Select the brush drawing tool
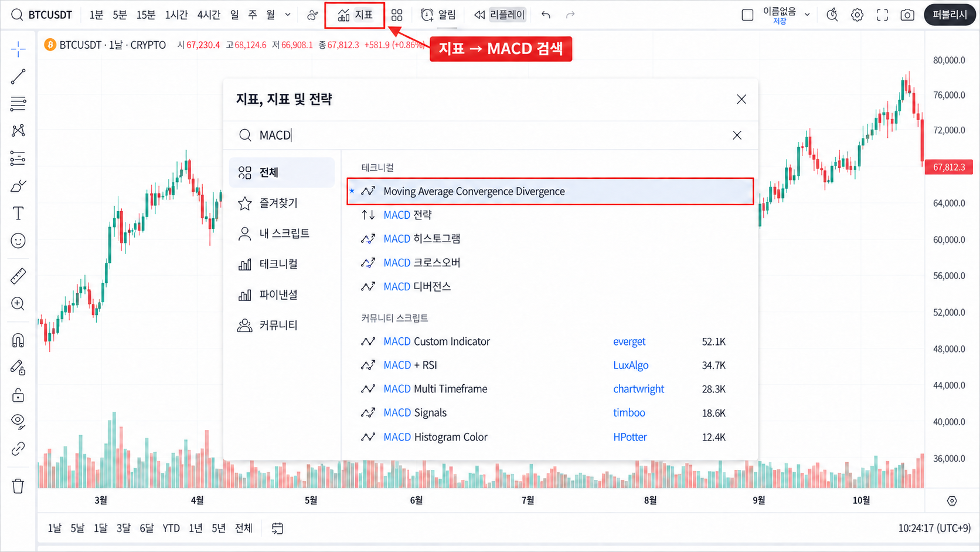 click(18, 186)
